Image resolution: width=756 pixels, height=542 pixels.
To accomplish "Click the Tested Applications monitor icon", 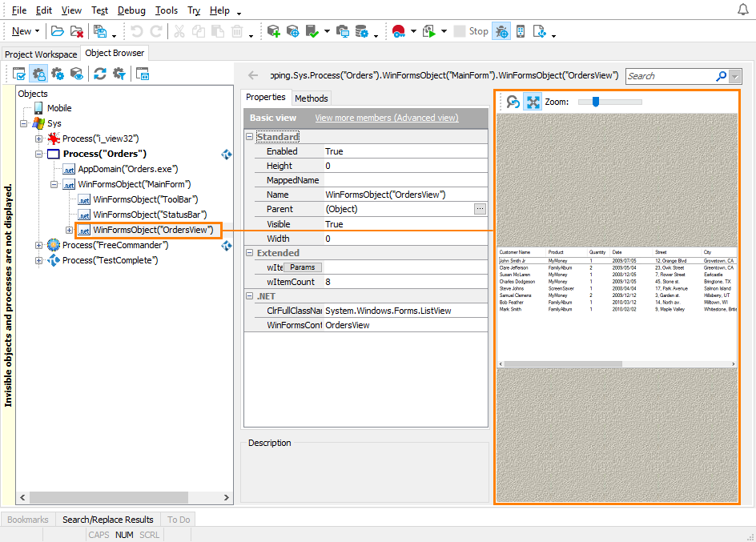I will [343, 31].
